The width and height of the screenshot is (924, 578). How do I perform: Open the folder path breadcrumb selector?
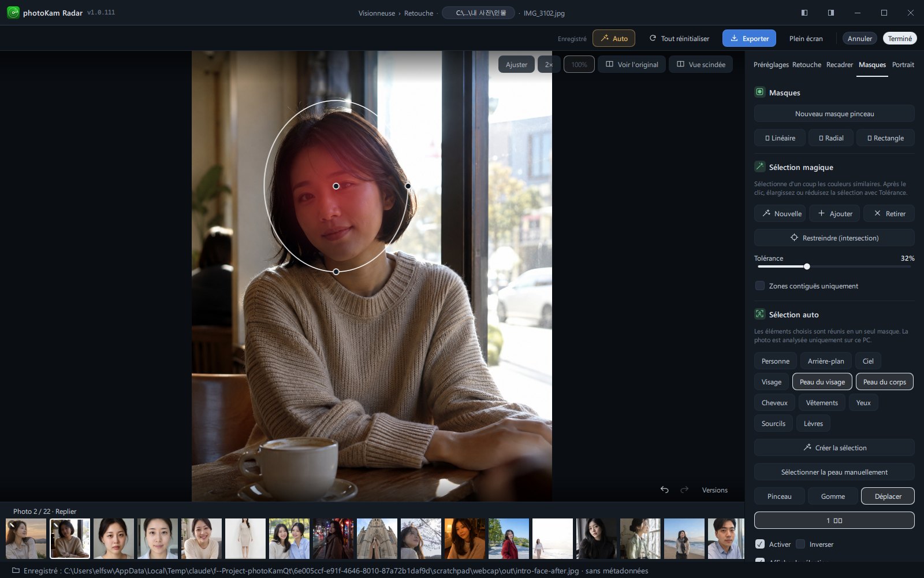coord(478,13)
